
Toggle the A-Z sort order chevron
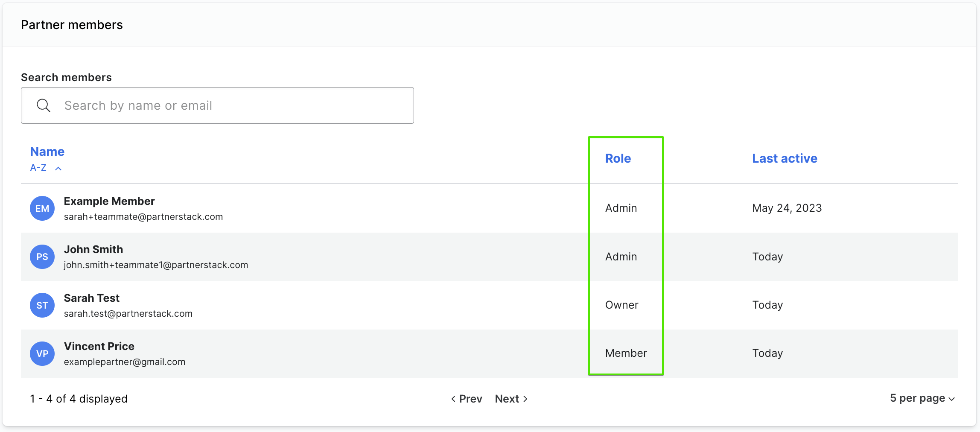58,169
